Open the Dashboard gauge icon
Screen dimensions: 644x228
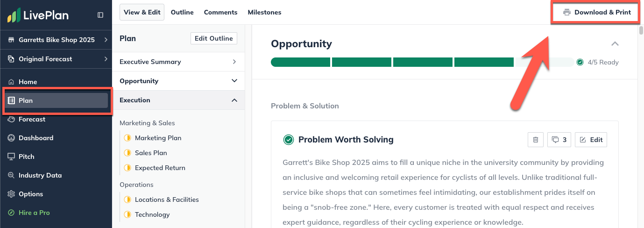pos(11,138)
